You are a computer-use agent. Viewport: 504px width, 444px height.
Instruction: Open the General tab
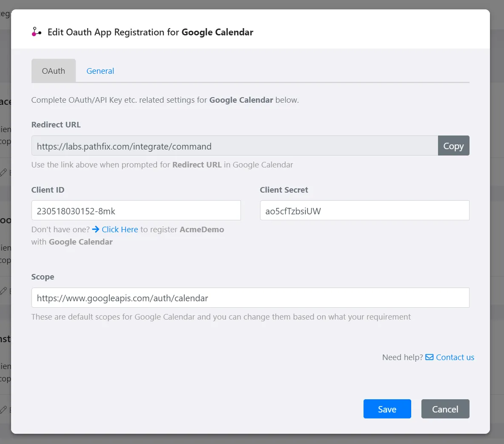[x=100, y=71]
